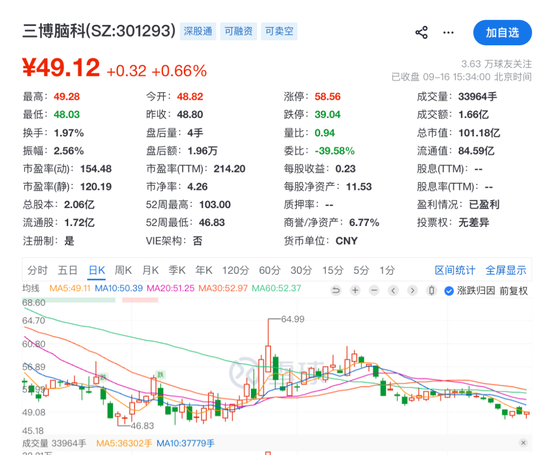The image size is (550, 455).
Task: Select the 季K chart tab
Action: pos(177,270)
